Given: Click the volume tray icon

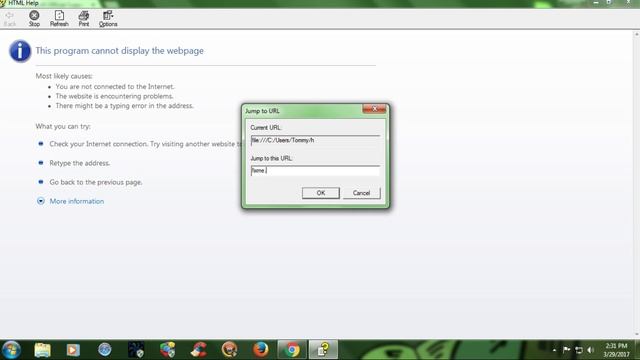Looking at the screenshot, I should 591,350.
